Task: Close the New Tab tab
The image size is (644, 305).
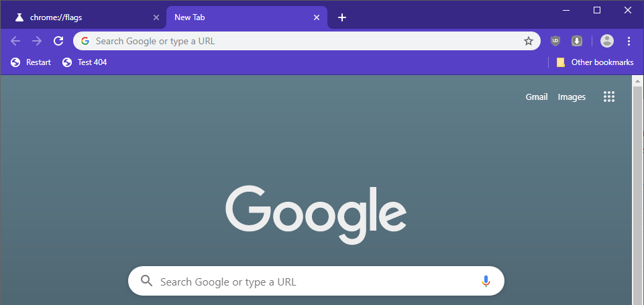Action: click(316, 17)
